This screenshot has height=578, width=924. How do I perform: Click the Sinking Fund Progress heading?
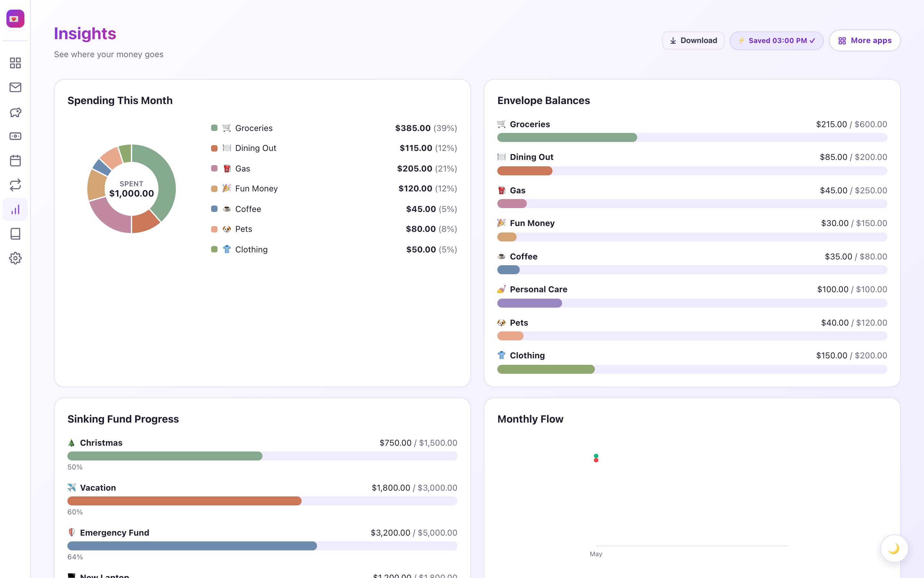coord(123,419)
